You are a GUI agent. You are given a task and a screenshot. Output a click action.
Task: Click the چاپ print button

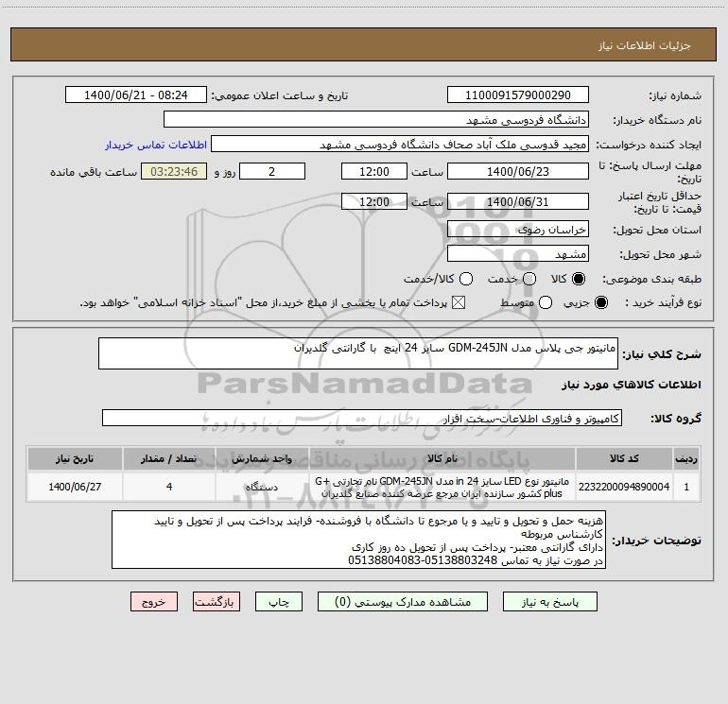pyautogui.click(x=279, y=602)
